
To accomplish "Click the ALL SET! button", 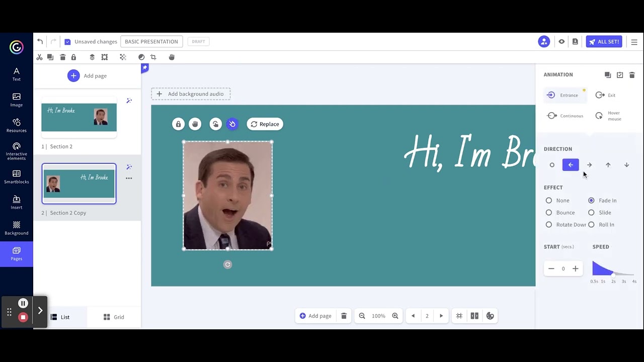I will click(604, 42).
